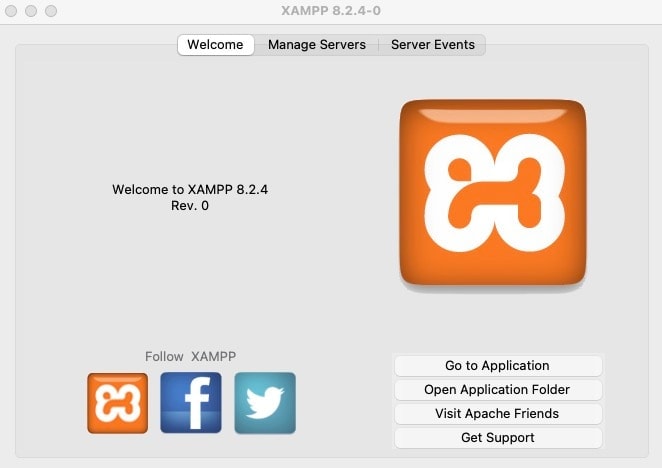Image resolution: width=662 pixels, height=468 pixels.
Task: Select the Welcome to XAMPP 8.2.4 text
Action: point(190,190)
